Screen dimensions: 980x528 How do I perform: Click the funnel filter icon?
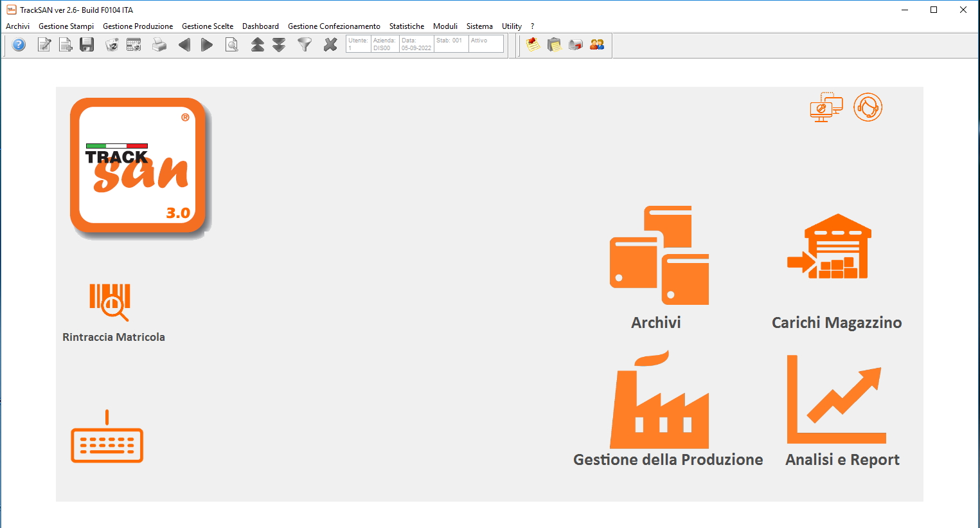(305, 44)
